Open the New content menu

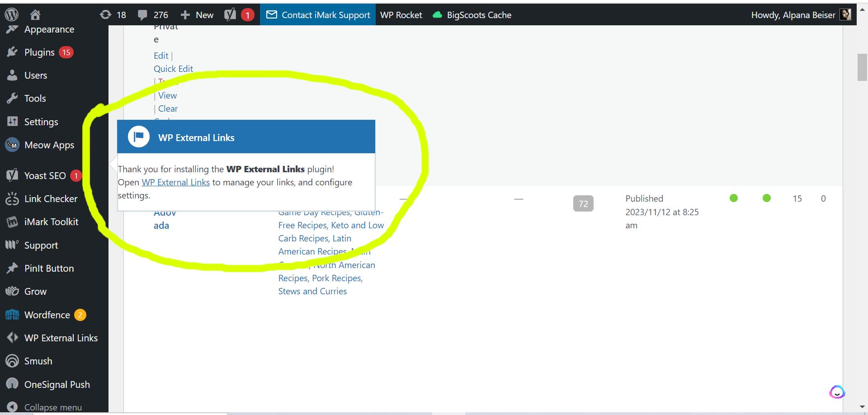tap(197, 15)
